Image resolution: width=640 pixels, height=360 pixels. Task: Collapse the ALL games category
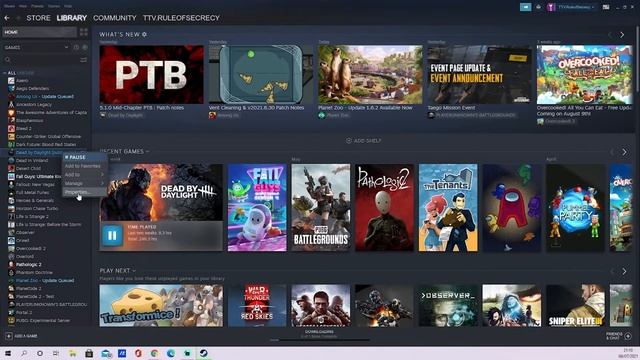pyautogui.click(x=5, y=73)
